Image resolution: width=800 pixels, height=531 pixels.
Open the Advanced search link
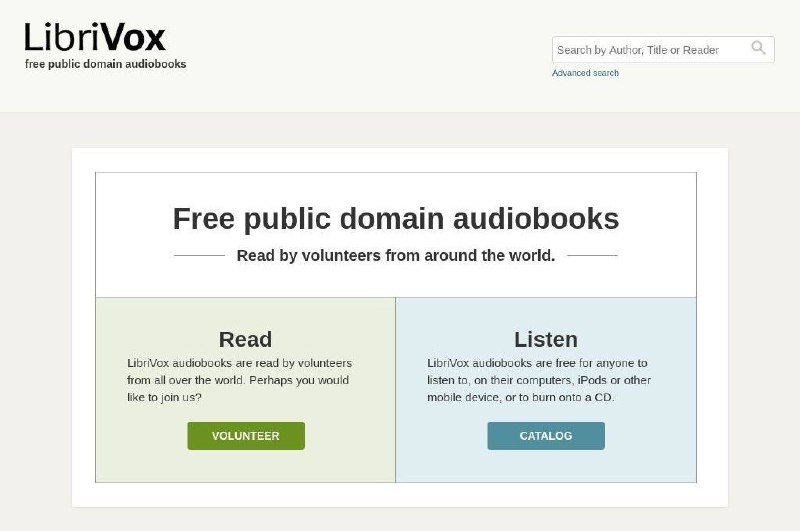pos(585,73)
